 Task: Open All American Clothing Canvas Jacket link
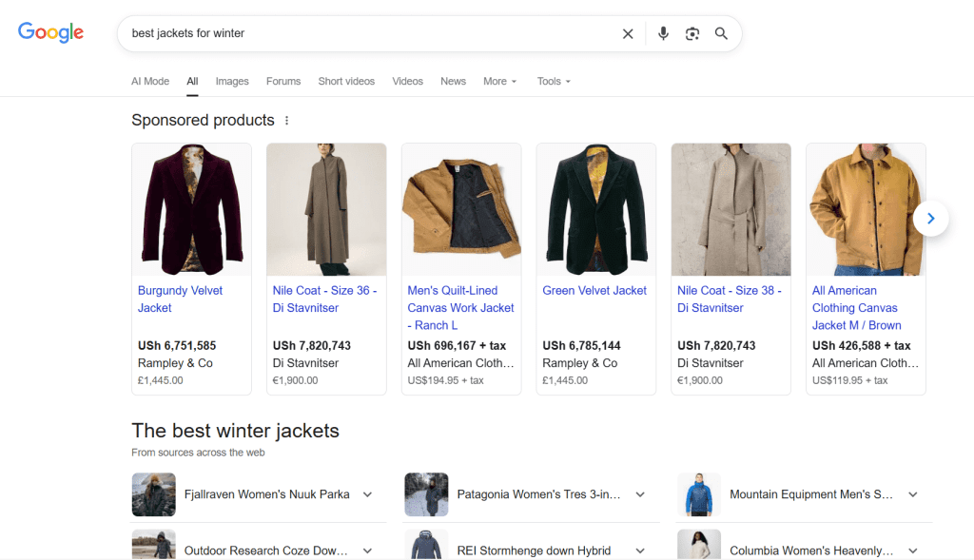pyautogui.click(x=857, y=308)
